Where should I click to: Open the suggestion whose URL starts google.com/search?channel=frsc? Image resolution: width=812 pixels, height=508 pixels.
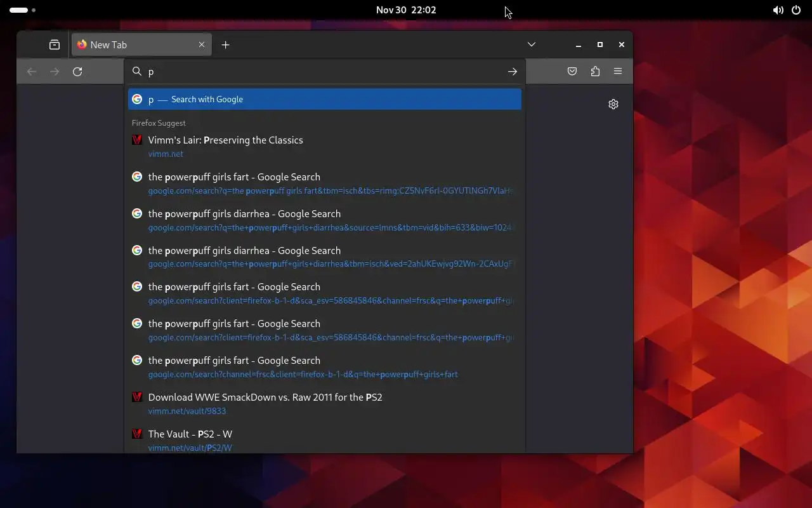click(x=325, y=367)
